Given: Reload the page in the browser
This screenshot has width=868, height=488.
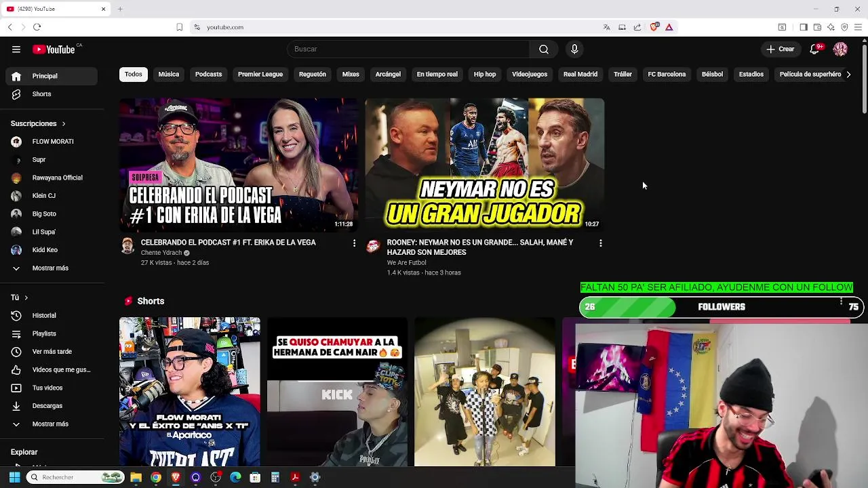Looking at the screenshot, I should point(37,27).
